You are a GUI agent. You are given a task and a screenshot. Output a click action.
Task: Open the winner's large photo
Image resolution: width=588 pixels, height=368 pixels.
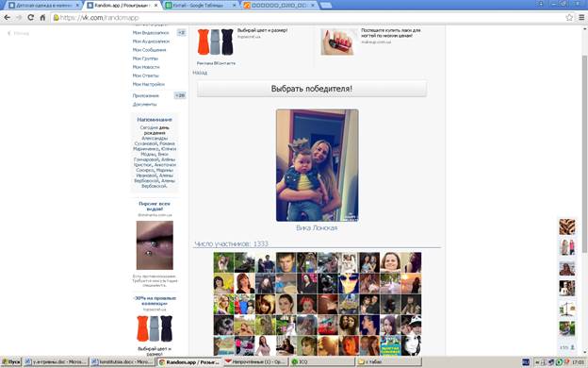click(x=318, y=165)
